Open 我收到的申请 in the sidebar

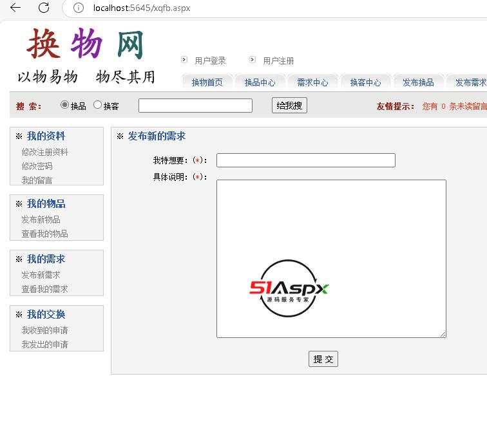pos(44,330)
